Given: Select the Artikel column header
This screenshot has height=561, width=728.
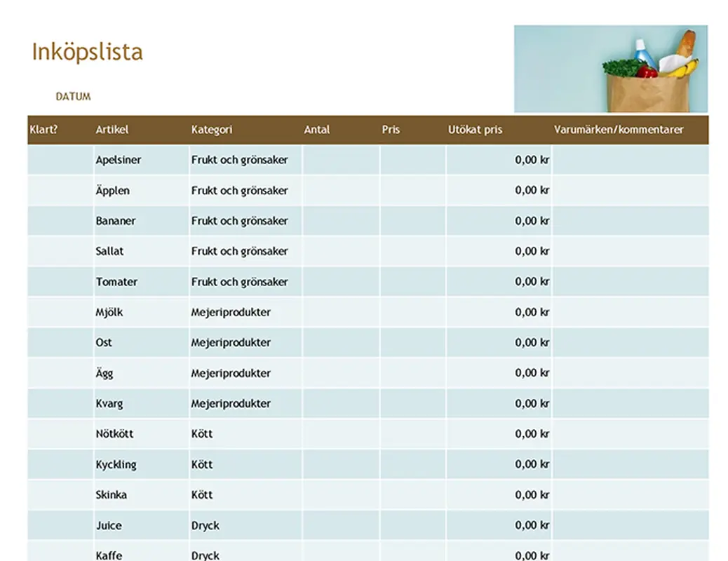Looking at the screenshot, I should [112, 129].
